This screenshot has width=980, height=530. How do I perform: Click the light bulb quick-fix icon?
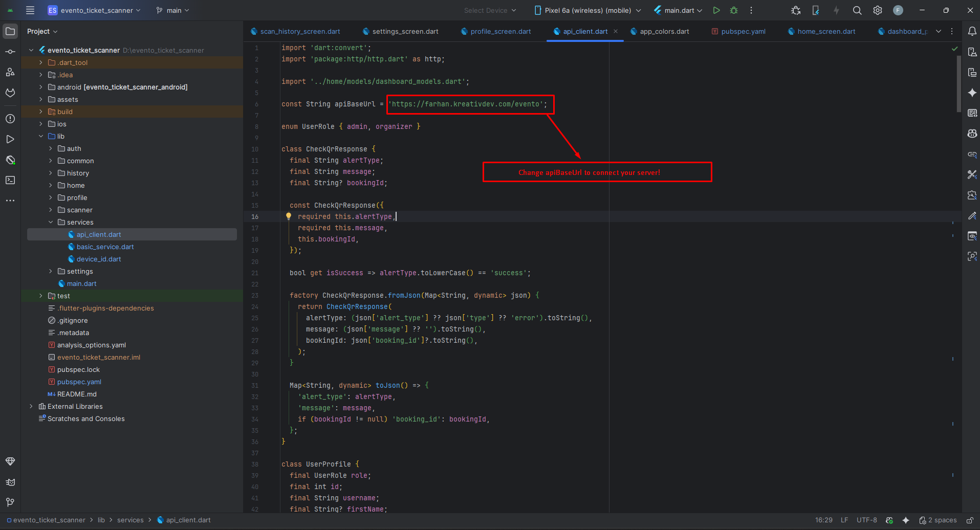pos(289,216)
